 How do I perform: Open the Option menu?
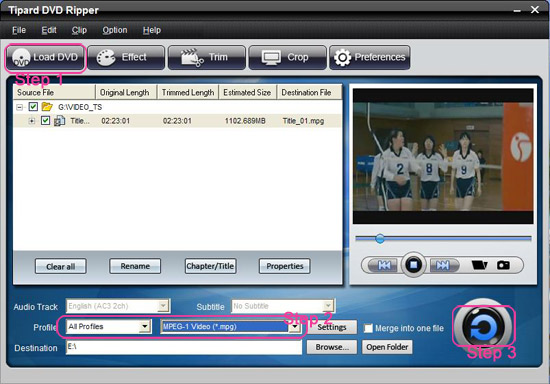(115, 30)
